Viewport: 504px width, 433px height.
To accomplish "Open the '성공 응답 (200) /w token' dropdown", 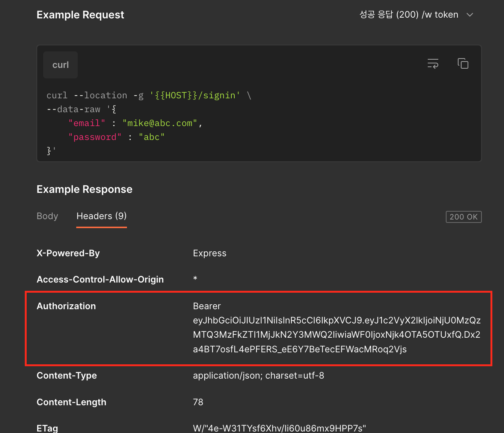I will click(x=416, y=15).
